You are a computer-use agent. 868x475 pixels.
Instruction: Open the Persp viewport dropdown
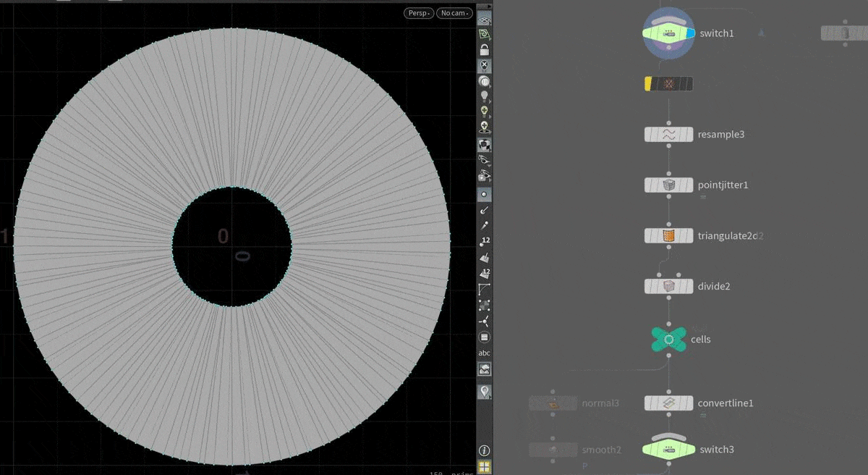point(419,13)
